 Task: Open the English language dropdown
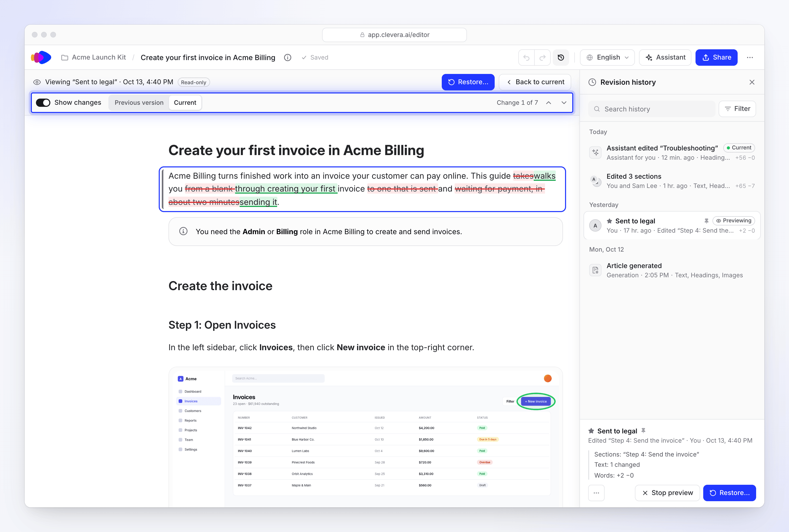(608, 58)
